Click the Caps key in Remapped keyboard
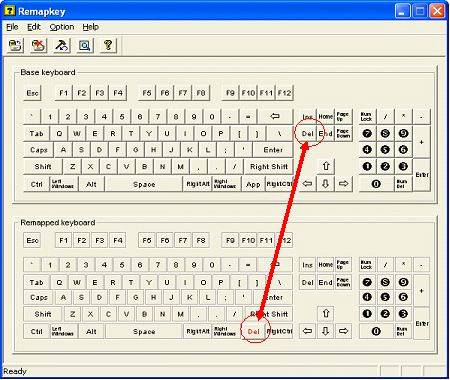 (x=39, y=297)
